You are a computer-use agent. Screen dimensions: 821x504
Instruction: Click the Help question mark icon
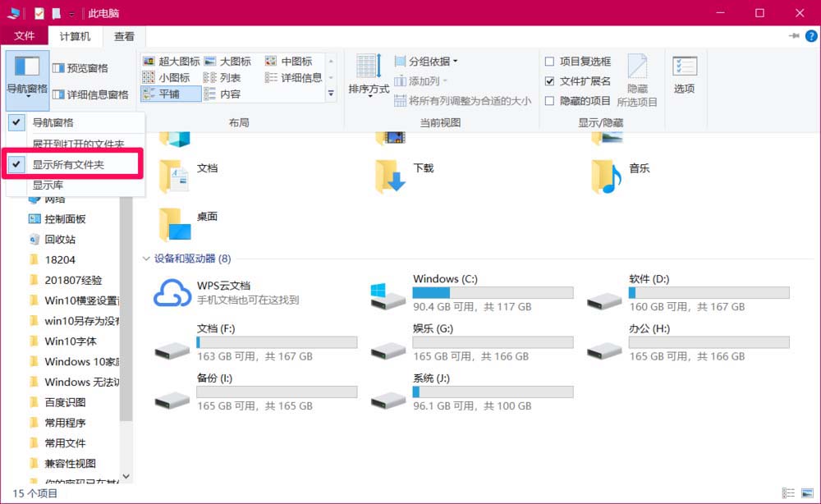point(812,36)
